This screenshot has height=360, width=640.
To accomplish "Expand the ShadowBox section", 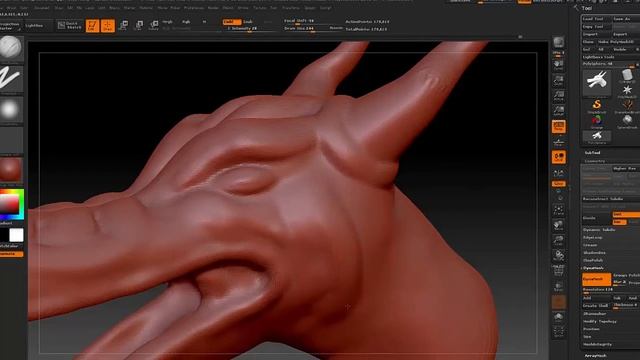I will [x=594, y=253].
